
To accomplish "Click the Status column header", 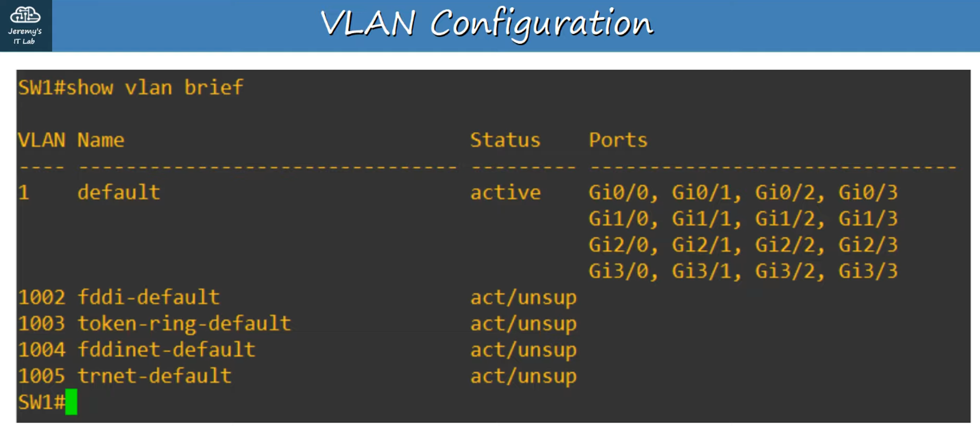I will (505, 140).
